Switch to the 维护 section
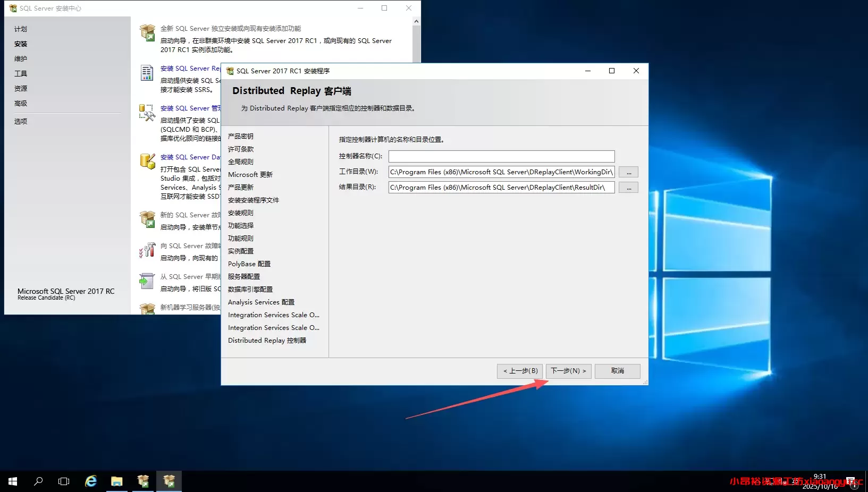 20,58
